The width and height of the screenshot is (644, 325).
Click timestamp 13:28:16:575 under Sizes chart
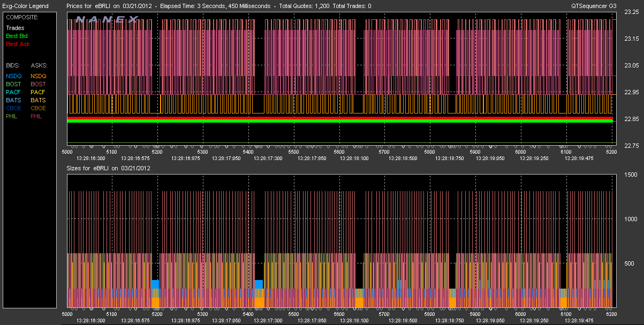(136, 321)
